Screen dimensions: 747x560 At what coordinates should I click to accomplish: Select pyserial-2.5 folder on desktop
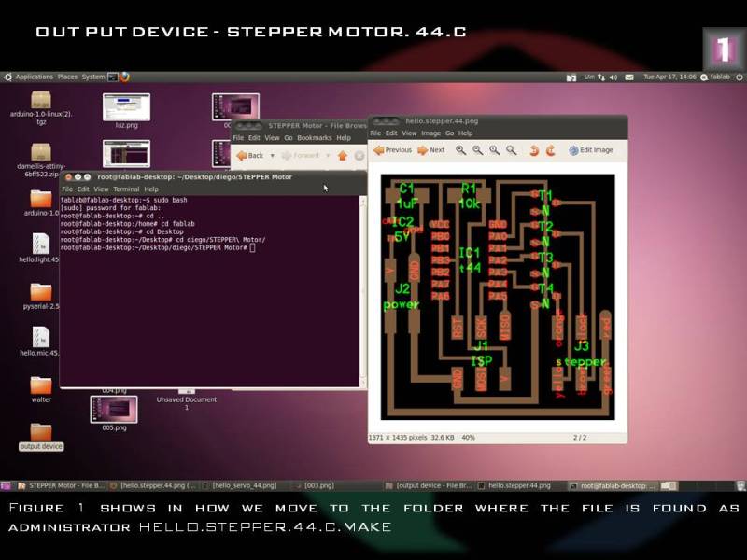click(41, 296)
